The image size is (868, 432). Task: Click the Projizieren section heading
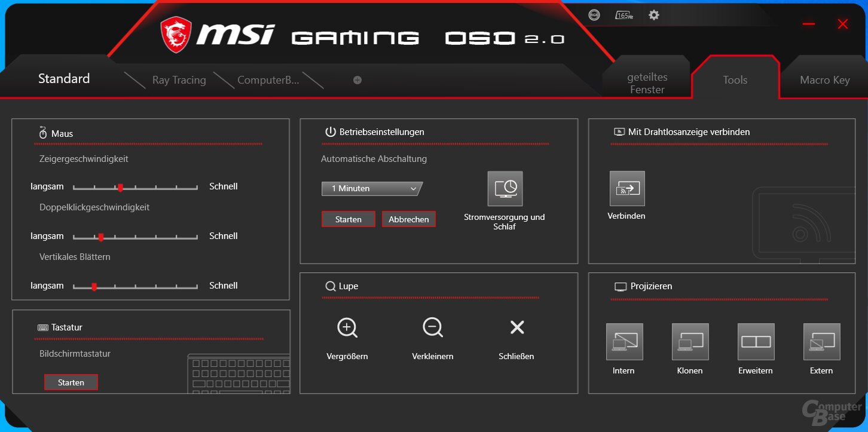(643, 286)
